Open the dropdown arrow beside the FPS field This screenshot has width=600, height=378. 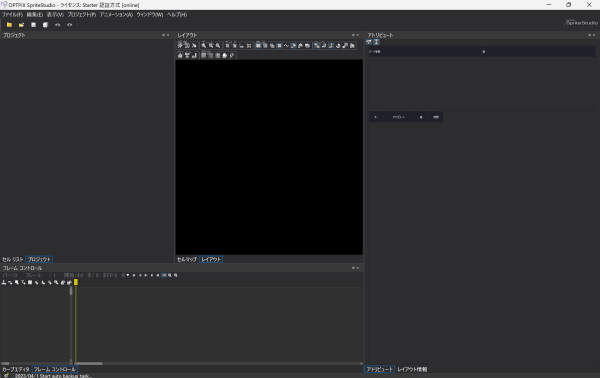click(x=128, y=275)
